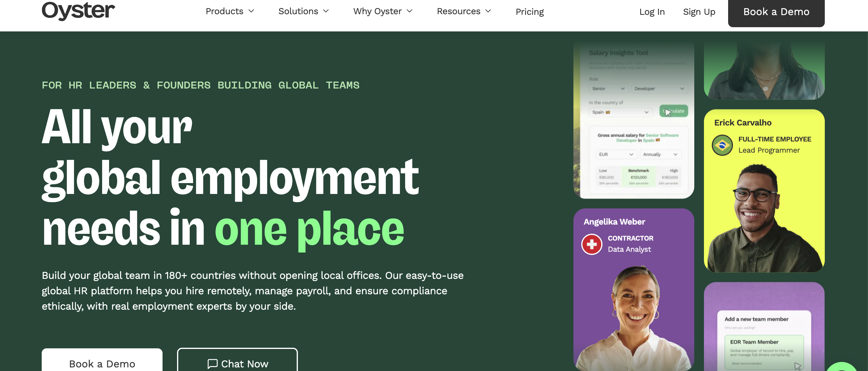The image size is (868, 371).
Task: Open the Senior seniority dropdown
Action: coord(608,89)
